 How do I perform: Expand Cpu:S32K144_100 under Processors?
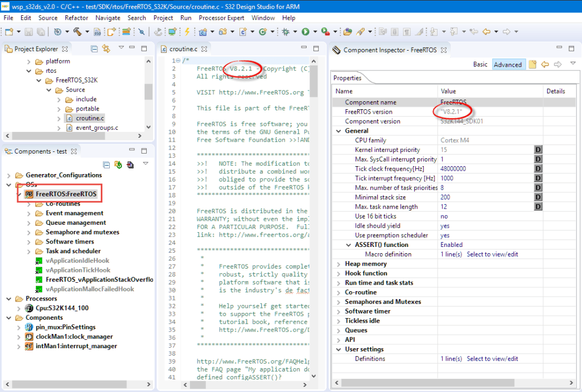(x=19, y=308)
